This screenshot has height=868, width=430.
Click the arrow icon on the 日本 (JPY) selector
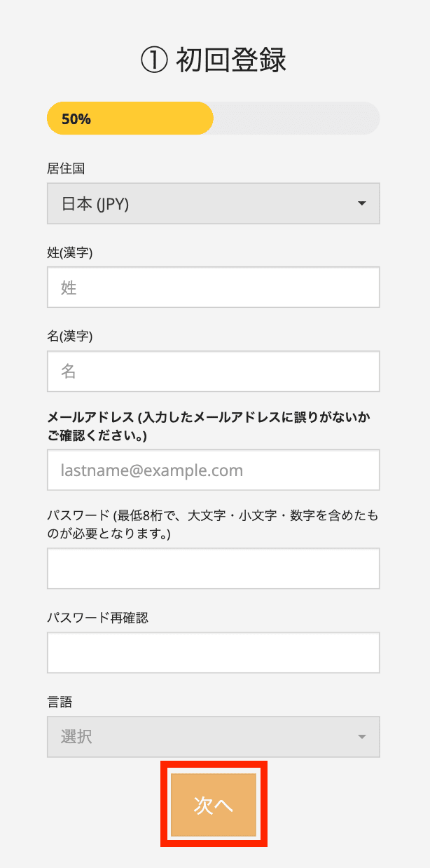tap(361, 204)
